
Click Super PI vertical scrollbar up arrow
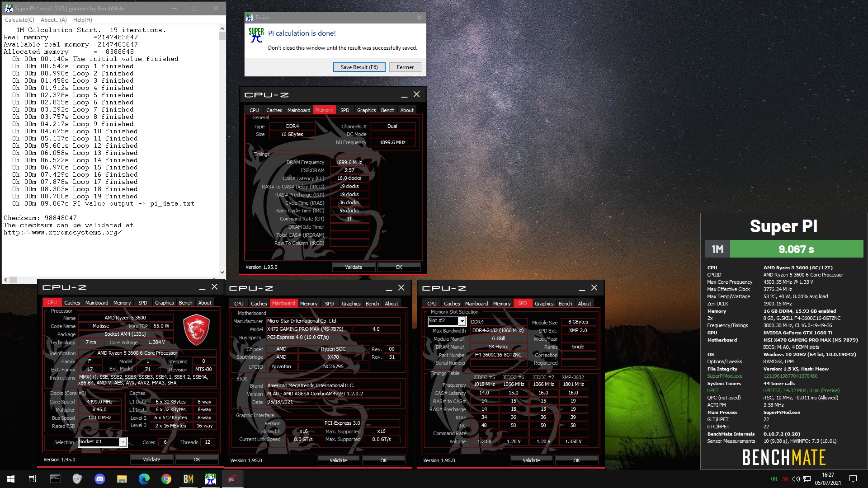tap(222, 28)
